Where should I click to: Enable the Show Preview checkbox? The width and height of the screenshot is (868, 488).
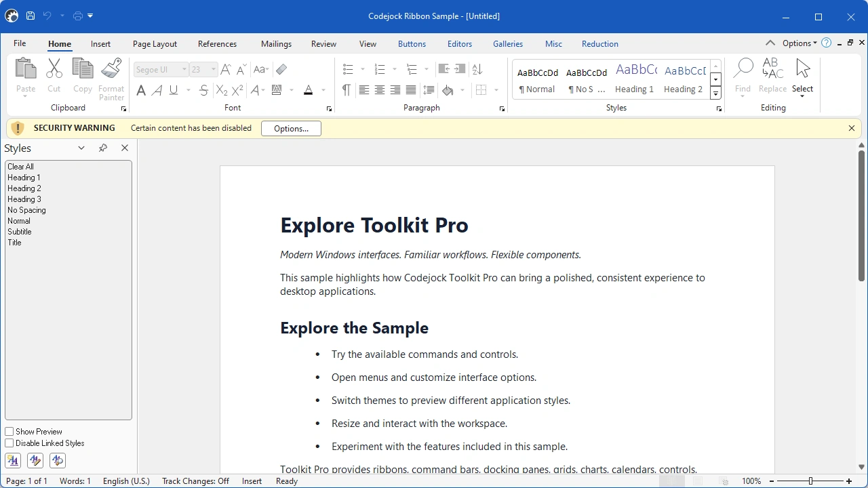(x=9, y=432)
